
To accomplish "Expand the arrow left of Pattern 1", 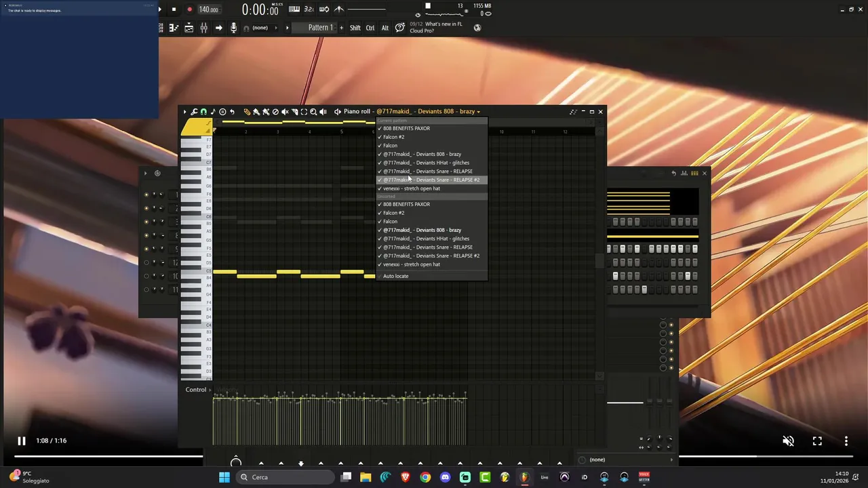I will click(288, 28).
